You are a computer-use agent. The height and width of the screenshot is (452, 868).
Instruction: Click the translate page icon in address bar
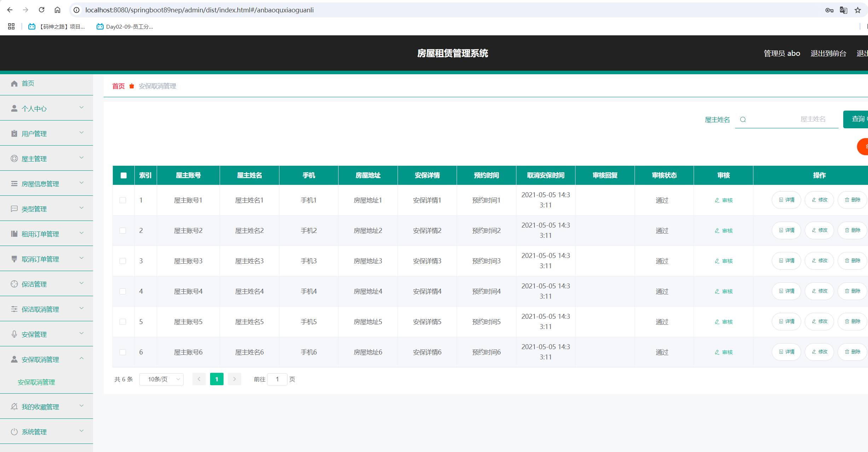click(x=843, y=10)
